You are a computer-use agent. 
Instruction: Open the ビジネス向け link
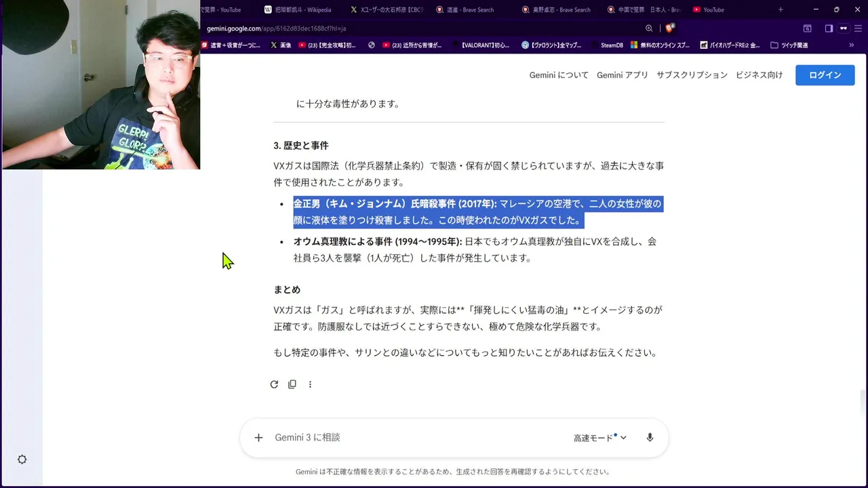(759, 75)
